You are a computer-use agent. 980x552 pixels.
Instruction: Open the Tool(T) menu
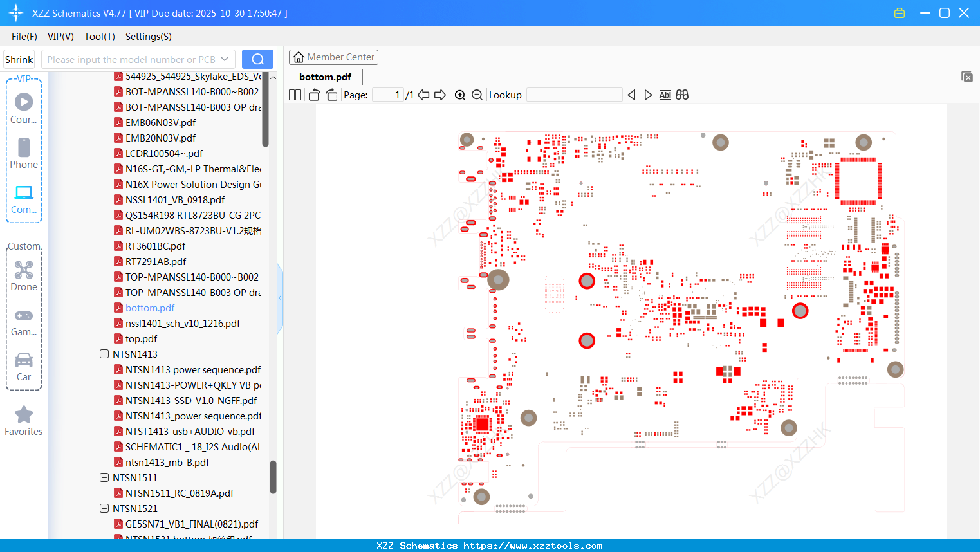(x=100, y=37)
